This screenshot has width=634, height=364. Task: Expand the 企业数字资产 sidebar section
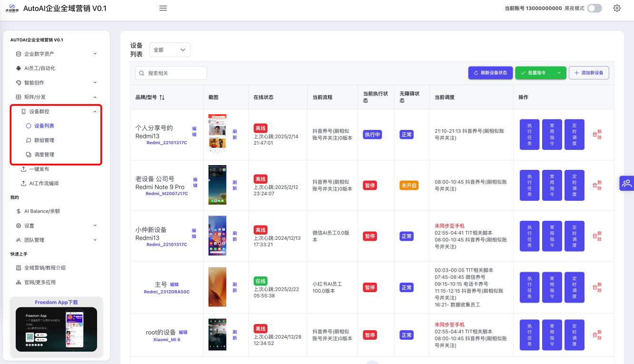57,54
